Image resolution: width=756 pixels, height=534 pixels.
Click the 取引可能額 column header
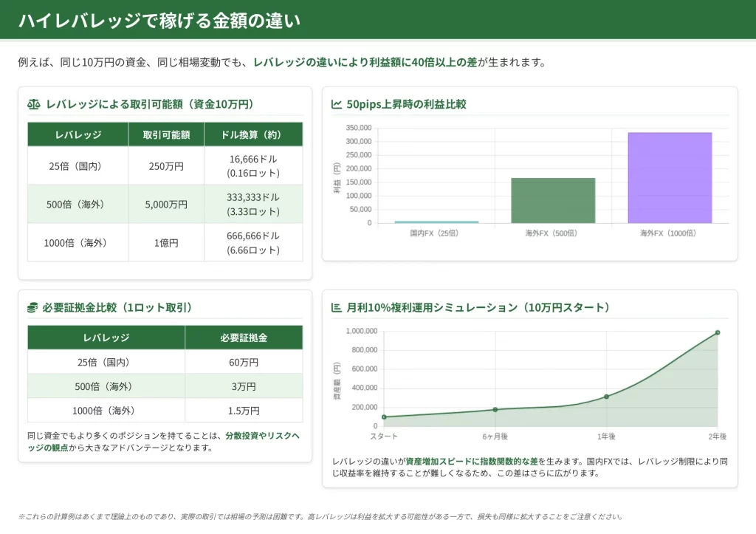pyautogui.click(x=166, y=134)
